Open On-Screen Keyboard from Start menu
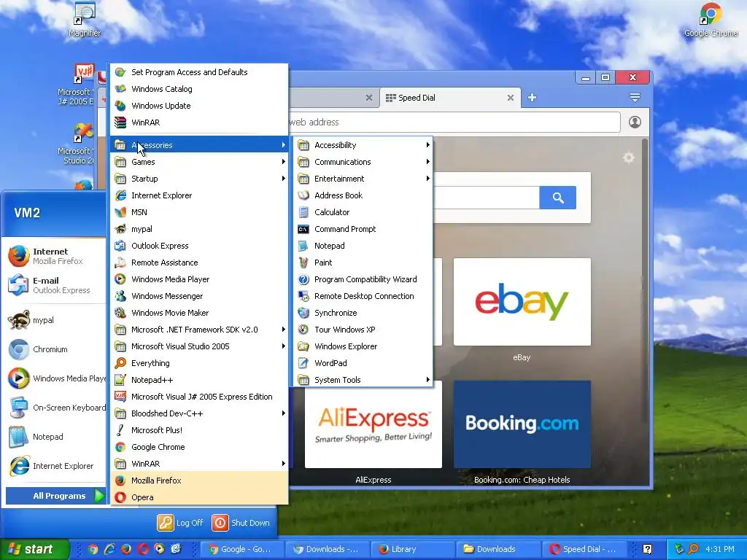Screen dimensions: 747x560 click(55, 408)
